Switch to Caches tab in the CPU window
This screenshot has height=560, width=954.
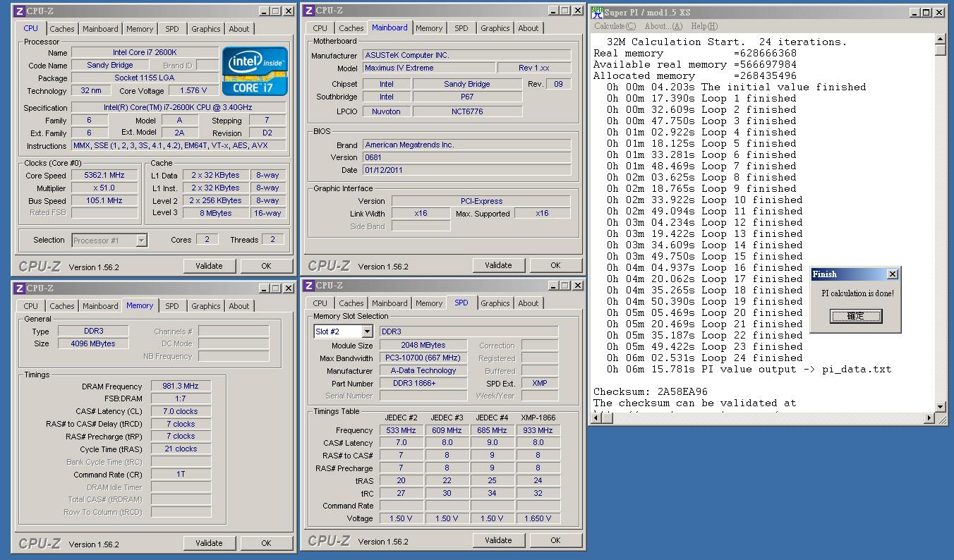point(62,29)
